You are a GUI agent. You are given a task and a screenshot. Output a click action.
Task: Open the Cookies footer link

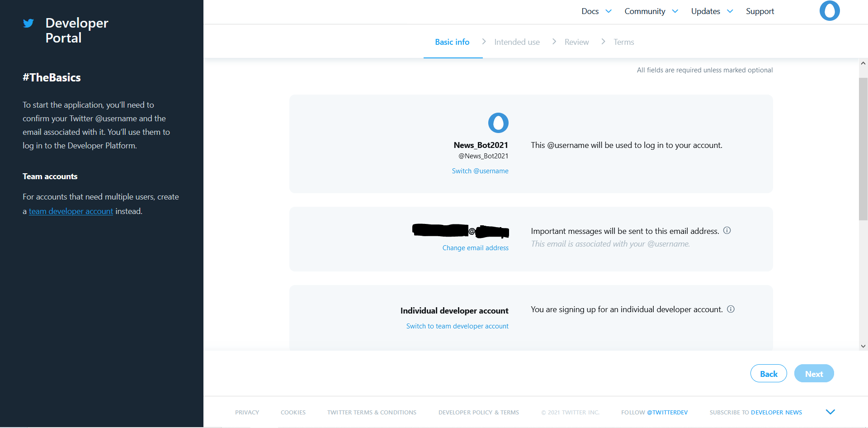point(293,413)
